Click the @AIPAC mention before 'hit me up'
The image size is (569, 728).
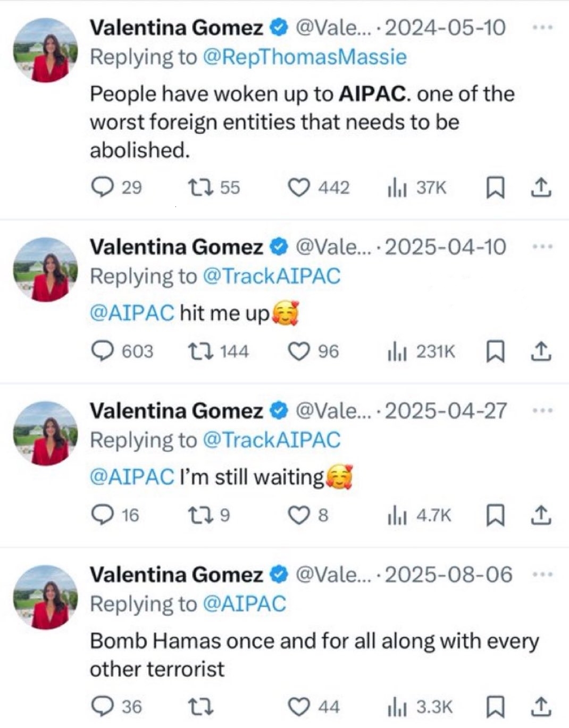[132, 313]
